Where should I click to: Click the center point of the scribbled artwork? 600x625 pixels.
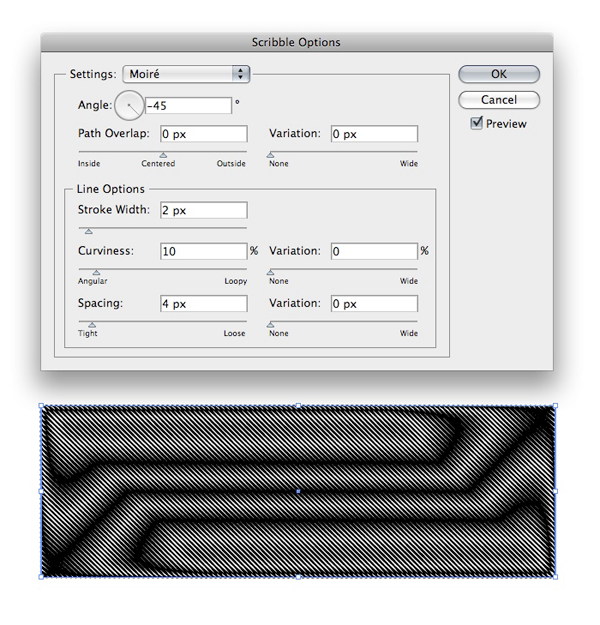click(298, 491)
